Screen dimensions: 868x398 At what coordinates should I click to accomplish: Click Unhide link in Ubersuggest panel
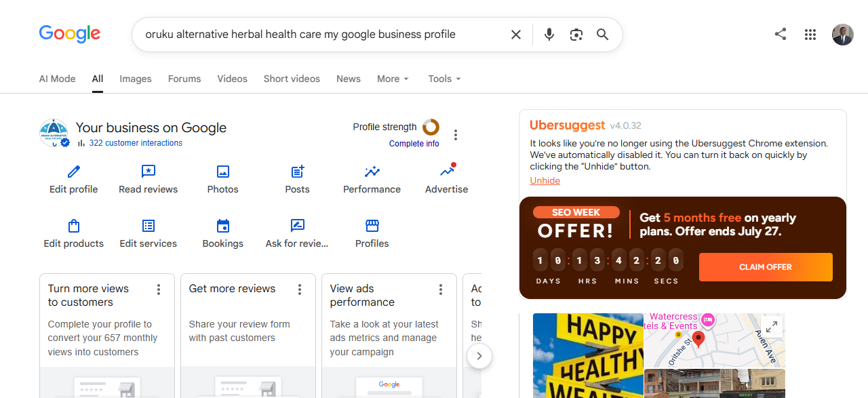click(x=545, y=180)
